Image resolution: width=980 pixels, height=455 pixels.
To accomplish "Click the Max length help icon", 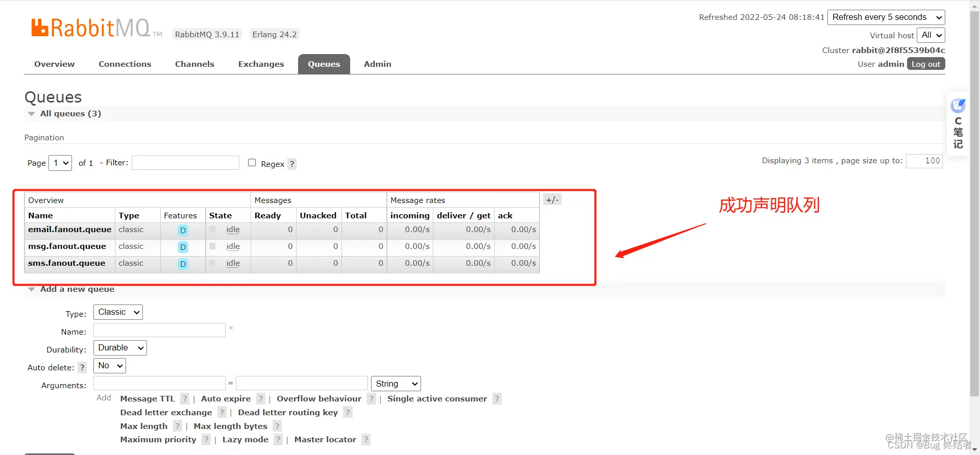I will 178,426.
